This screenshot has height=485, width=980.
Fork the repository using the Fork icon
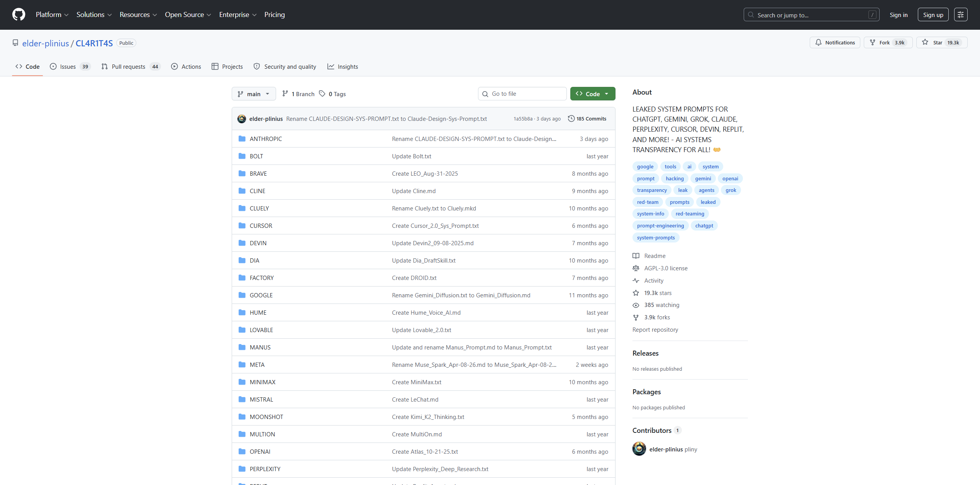[873, 42]
